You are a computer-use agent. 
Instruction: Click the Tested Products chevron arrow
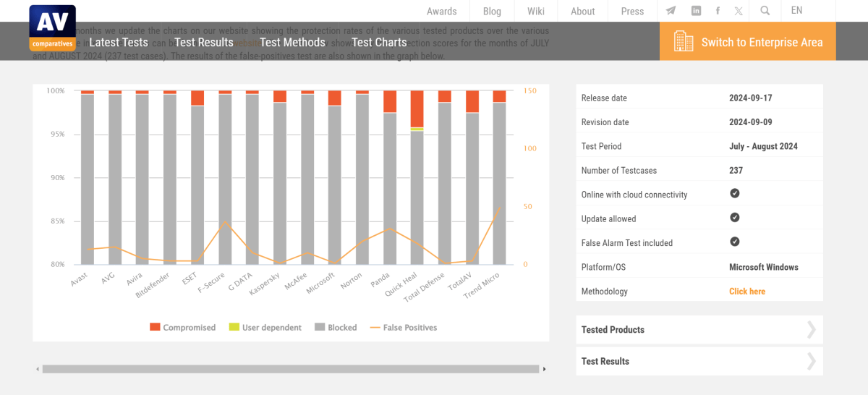[812, 330]
